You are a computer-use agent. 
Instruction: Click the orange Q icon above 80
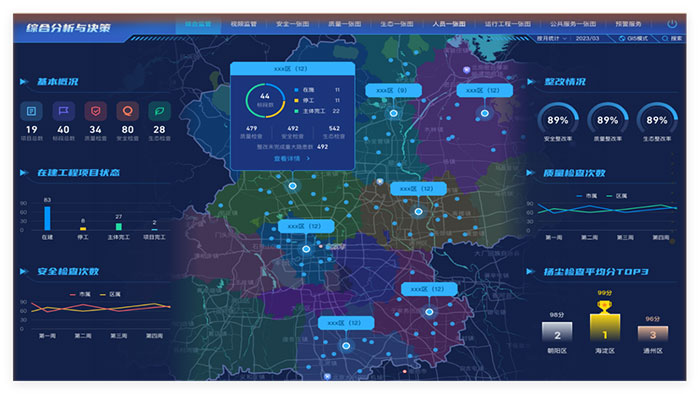[x=128, y=111]
